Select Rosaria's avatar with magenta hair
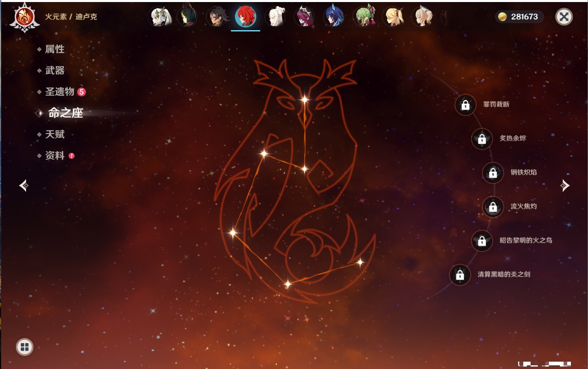The width and height of the screenshot is (588, 369). tap(305, 17)
